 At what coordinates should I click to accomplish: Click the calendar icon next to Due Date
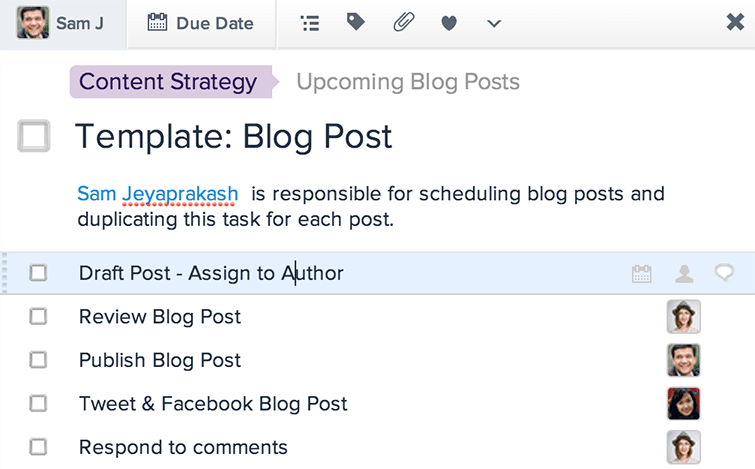[157, 22]
